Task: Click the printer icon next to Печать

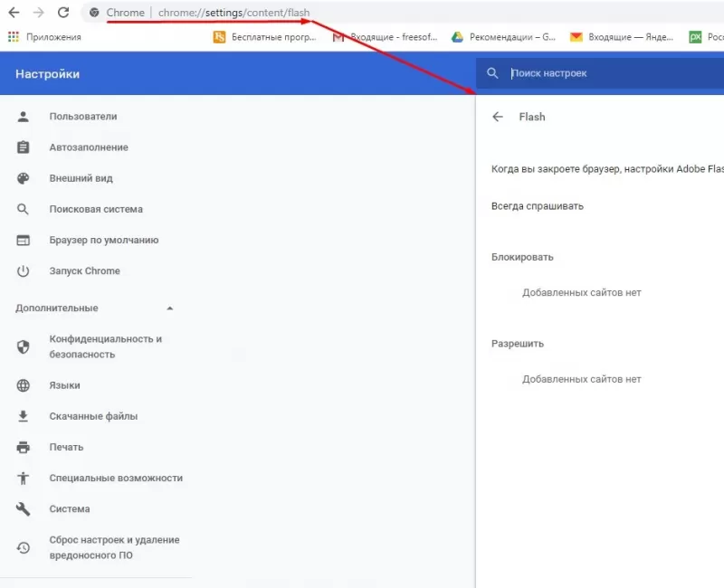Action: (23, 447)
